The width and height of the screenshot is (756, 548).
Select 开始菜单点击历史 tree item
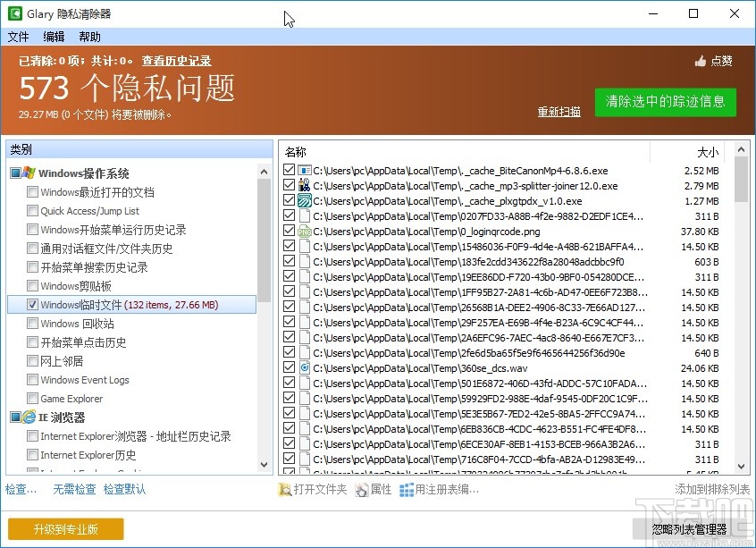(83, 342)
